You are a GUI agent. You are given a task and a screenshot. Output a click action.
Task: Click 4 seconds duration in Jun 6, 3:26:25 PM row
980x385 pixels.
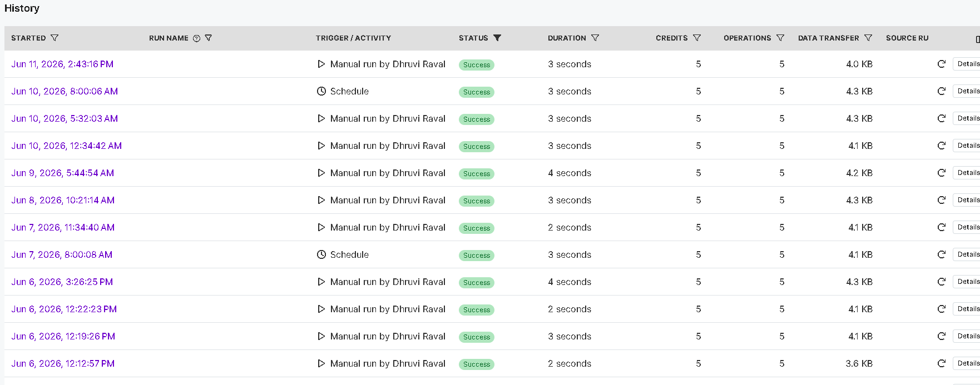(570, 282)
